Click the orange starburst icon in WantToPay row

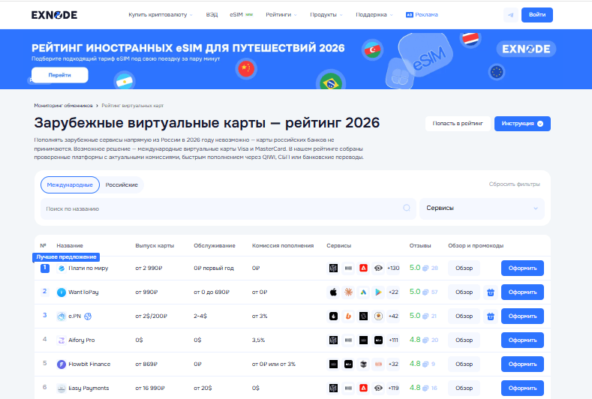coord(348,292)
